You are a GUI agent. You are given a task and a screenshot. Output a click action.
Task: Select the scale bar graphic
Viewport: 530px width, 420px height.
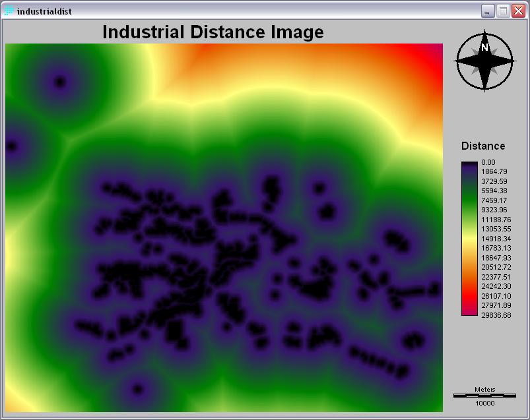484,395
